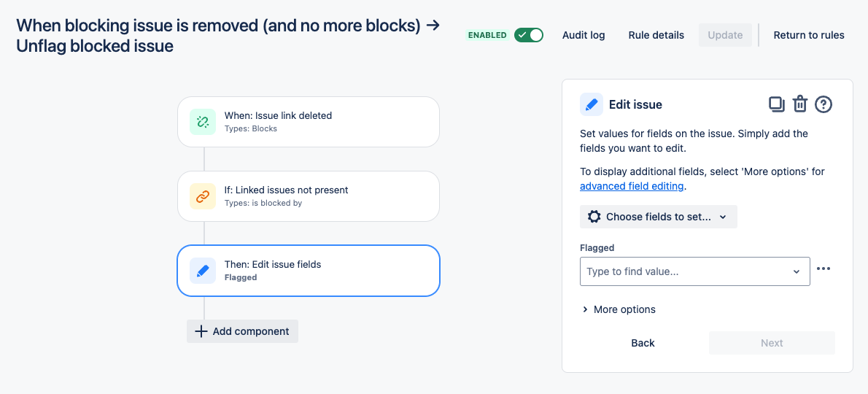Image resolution: width=868 pixels, height=394 pixels.
Task: Click the blue pencil icon on action card
Action: (x=203, y=271)
